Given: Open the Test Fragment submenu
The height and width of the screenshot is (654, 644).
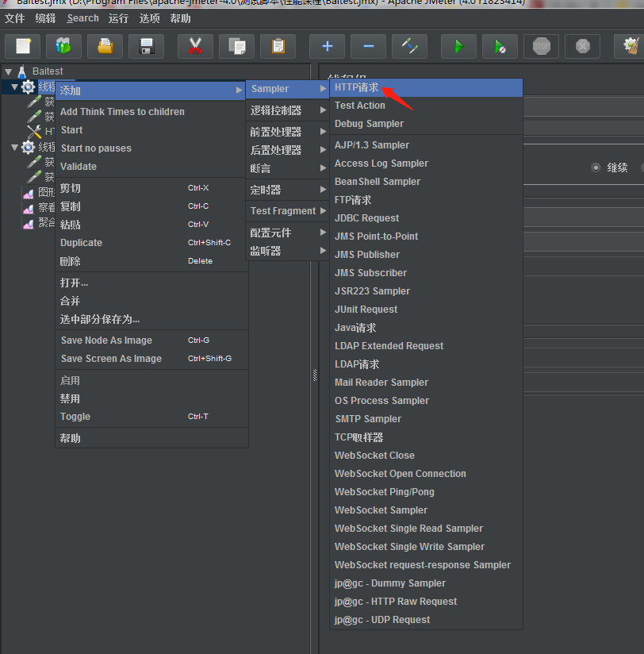Looking at the screenshot, I should coord(288,211).
